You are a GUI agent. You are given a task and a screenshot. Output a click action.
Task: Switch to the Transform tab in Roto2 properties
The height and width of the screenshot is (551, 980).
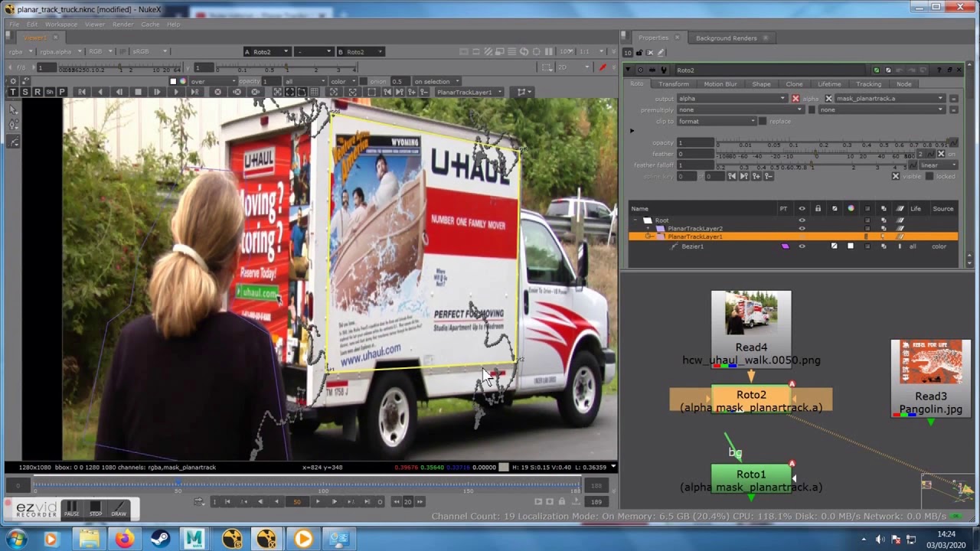674,84
